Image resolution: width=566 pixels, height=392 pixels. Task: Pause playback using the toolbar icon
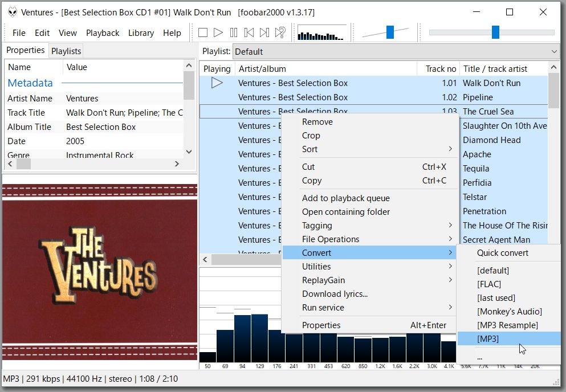[234, 33]
